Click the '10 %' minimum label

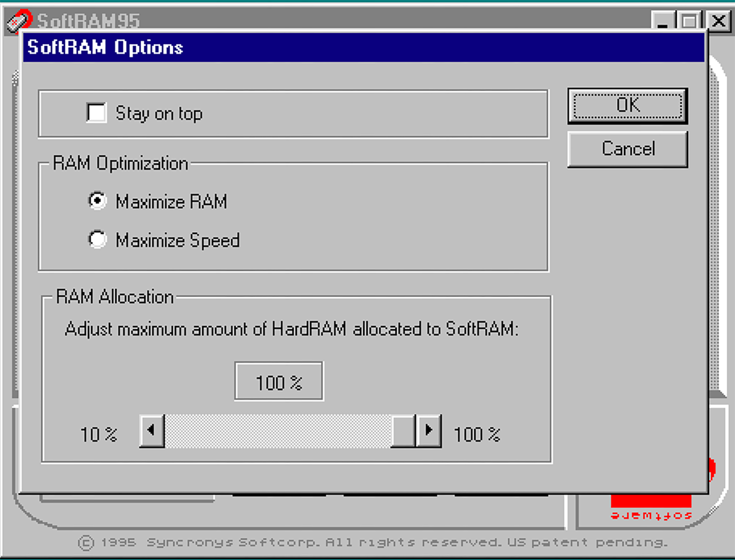point(99,435)
